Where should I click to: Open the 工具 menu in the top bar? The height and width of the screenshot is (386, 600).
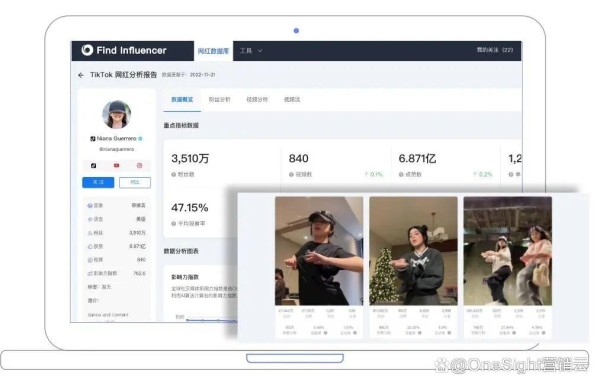tap(246, 50)
